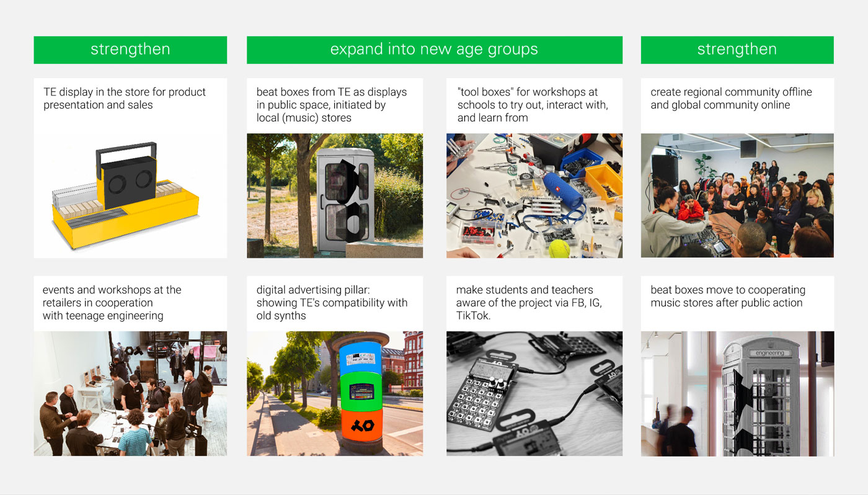Click the green middle section of advertising pillar

[361, 392]
